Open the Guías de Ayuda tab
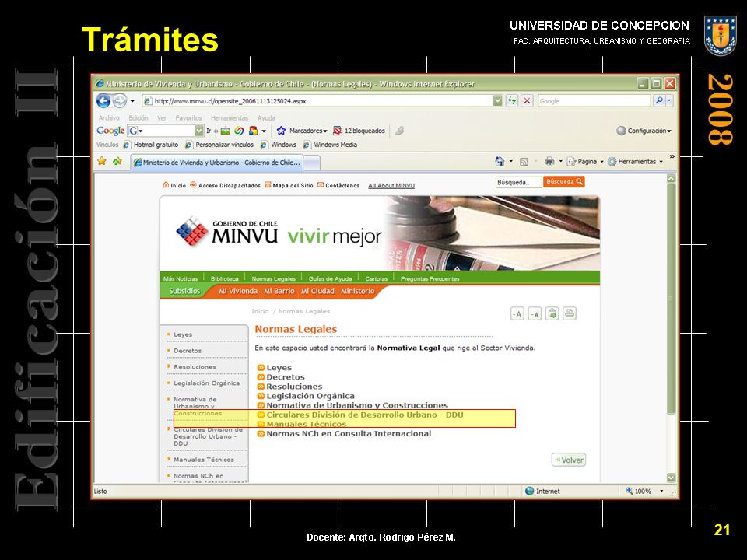This screenshot has height=560, width=747. (x=330, y=278)
